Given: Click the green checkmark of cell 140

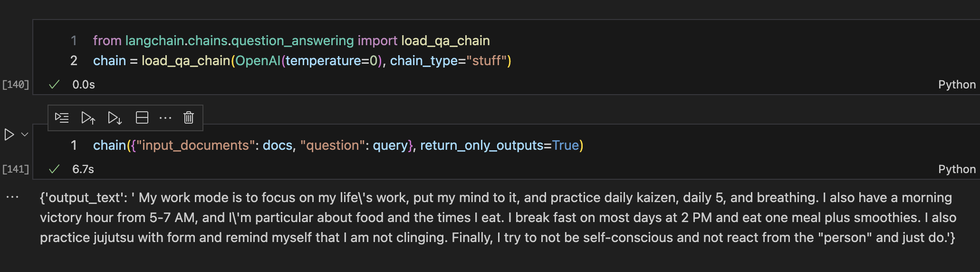Looking at the screenshot, I should click(55, 85).
